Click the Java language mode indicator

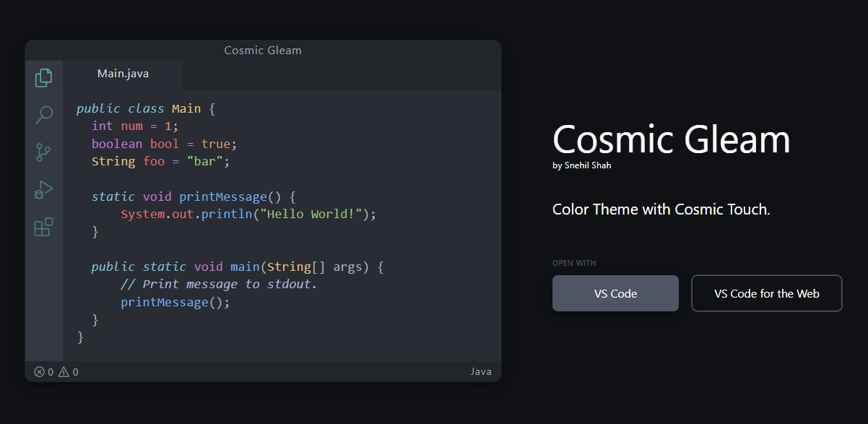click(481, 372)
